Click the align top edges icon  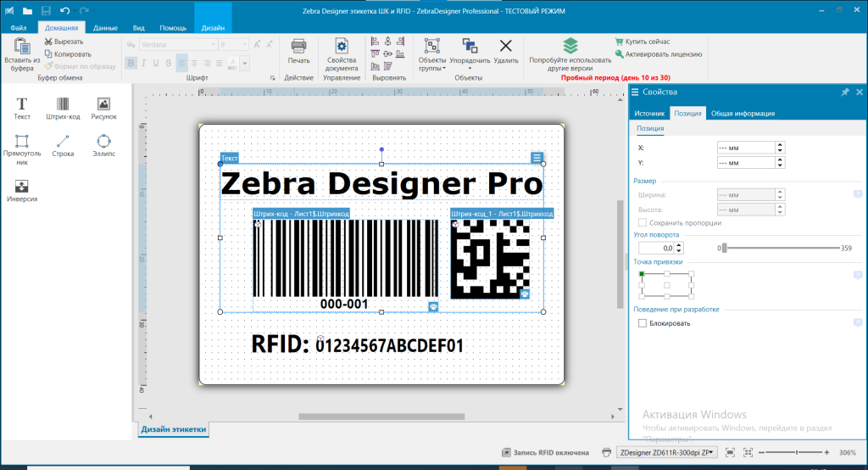click(375, 53)
